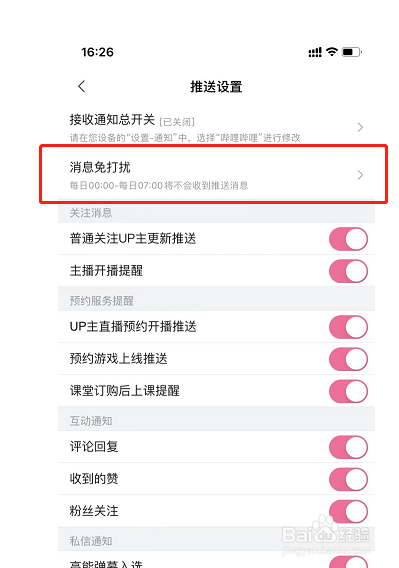Turn off UP主直播预约开播推送

(348, 327)
